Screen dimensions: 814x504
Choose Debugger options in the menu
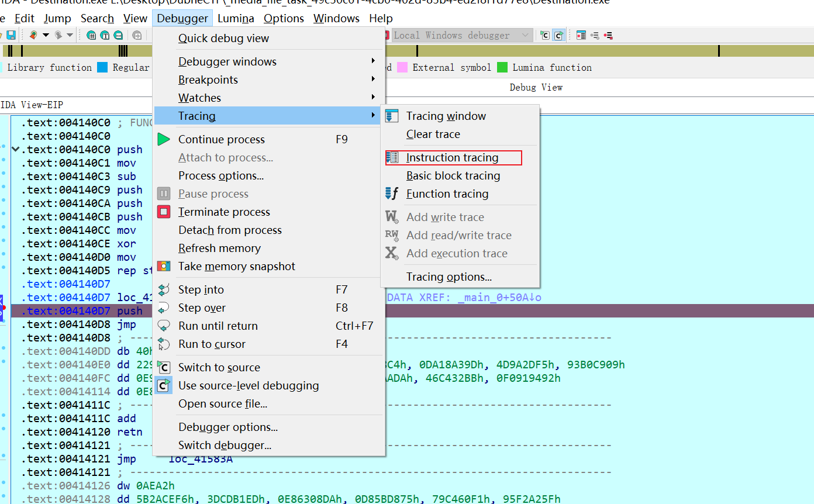click(x=228, y=427)
